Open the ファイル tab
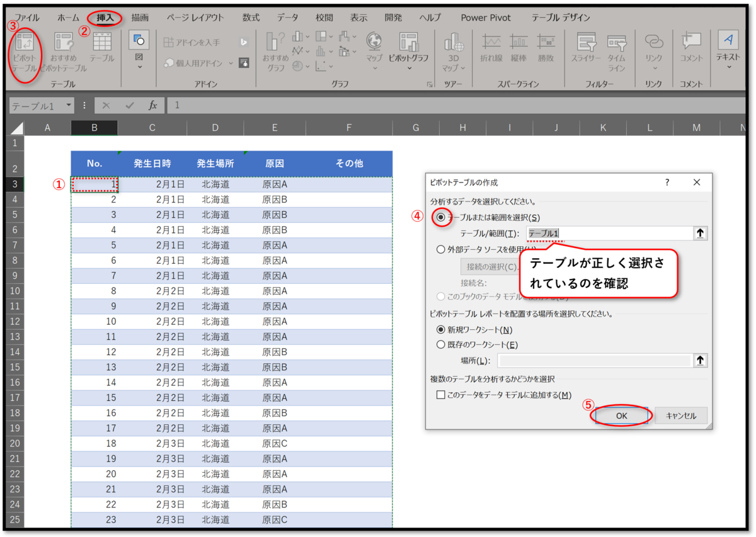The width and height of the screenshot is (756, 537). tap(26, 18)
